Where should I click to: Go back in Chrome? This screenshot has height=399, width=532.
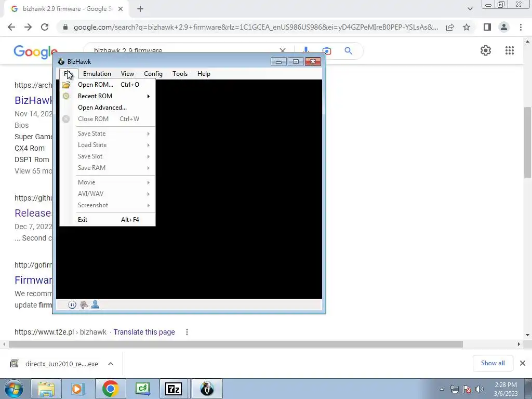pos(11,27)
